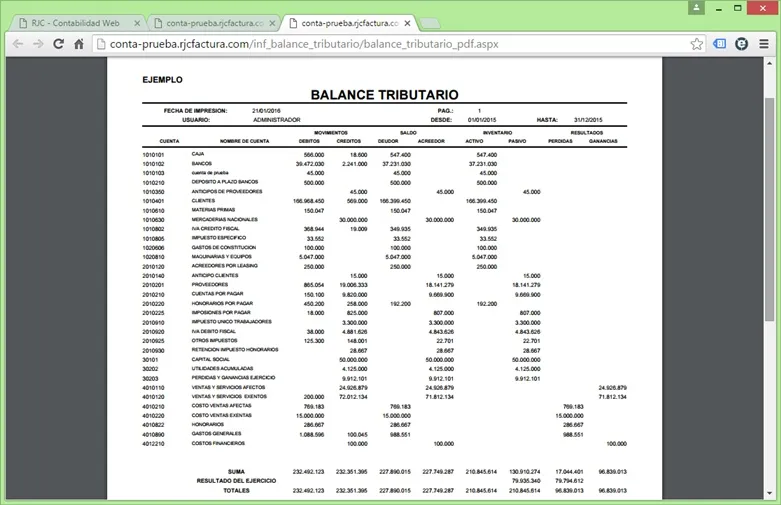Viewport: 781px width, 505px height.
Task: Click the COSTOS FINANCIEROS row name
Action: coord(218,443)
